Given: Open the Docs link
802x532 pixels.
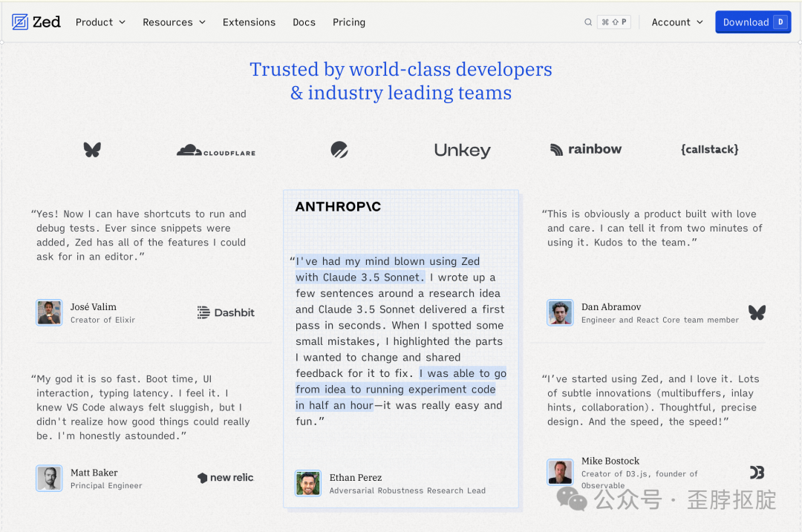Looking at the screenshot, I should click(x=304, y=22).
